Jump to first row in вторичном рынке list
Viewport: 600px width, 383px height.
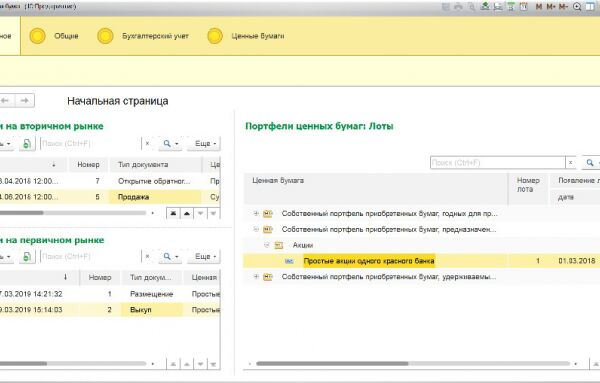pyautogui.click(x=173, y=213)
